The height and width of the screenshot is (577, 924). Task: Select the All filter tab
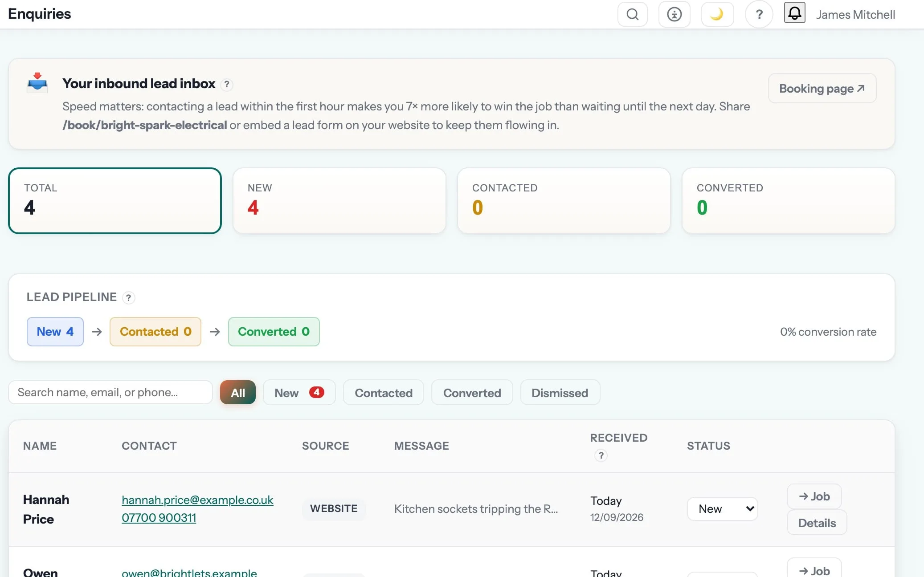[238, 392]
